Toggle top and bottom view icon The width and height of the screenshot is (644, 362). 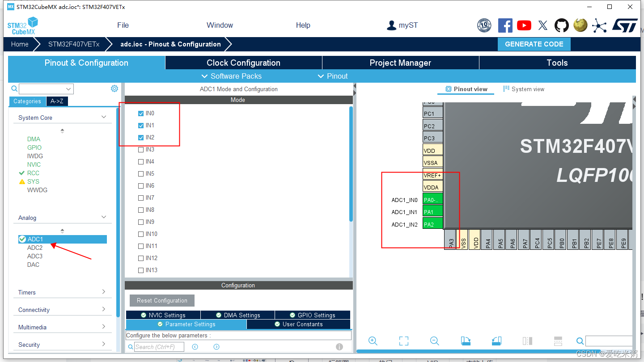tap(558, 341)
